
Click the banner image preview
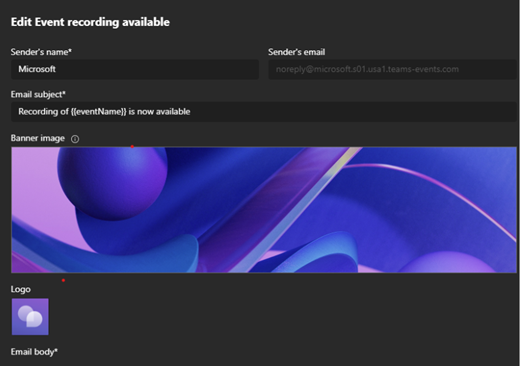pyautogui.click(x=264, y=210)
